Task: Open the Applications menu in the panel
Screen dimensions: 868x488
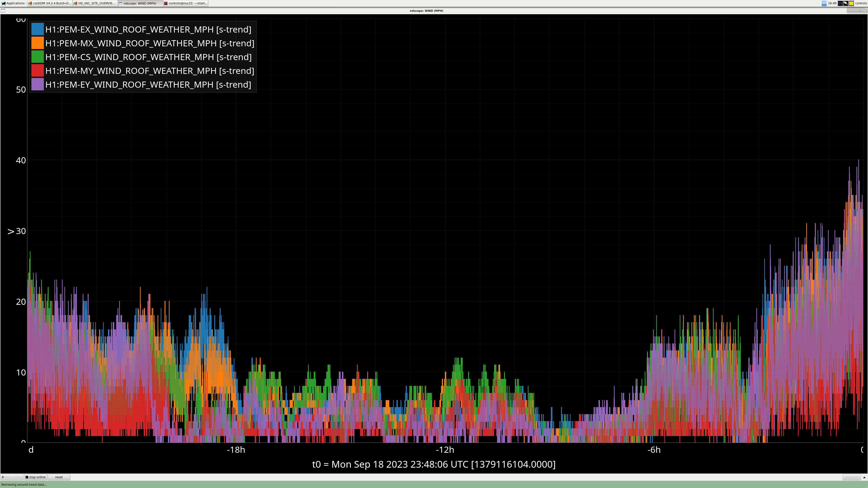Action: tap(13, 3)
